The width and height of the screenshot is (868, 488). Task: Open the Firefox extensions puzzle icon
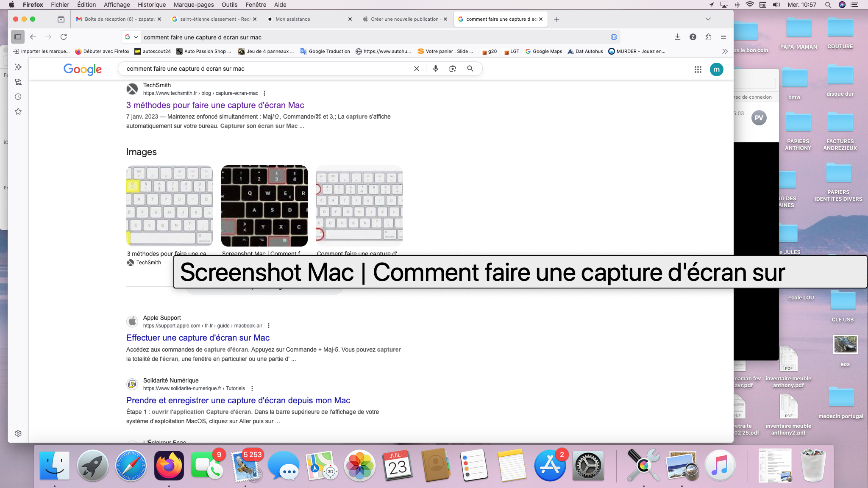[x=708, y=37]
